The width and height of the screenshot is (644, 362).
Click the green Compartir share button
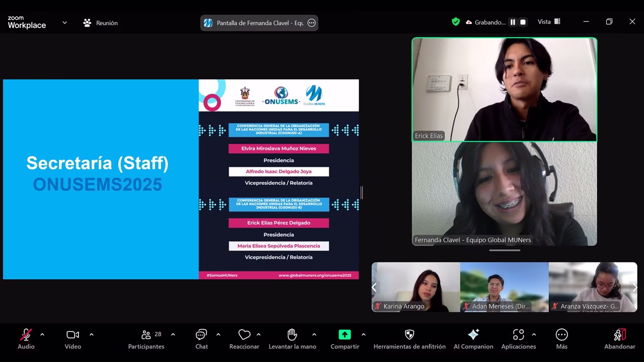[x=345, y=335]
